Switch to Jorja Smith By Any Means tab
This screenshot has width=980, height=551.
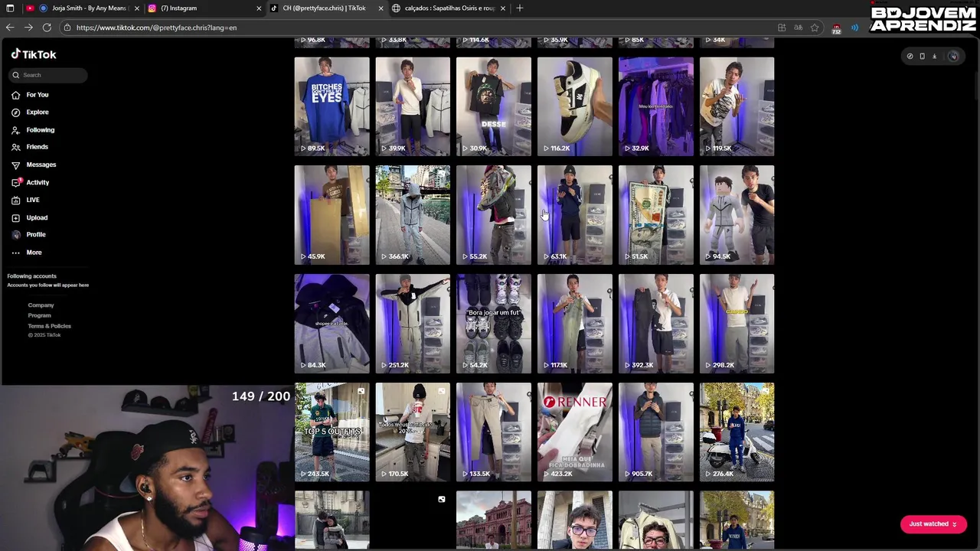[x=83, y=8]
